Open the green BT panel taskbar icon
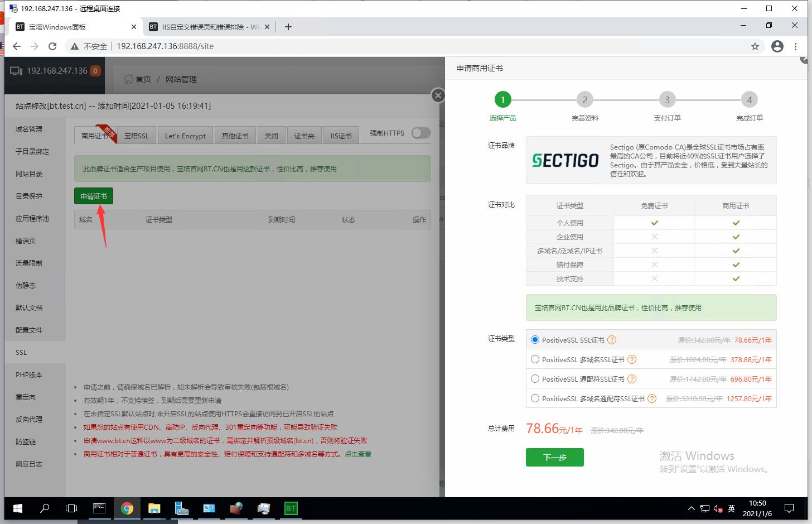812x524 pixels. [291, 508]
